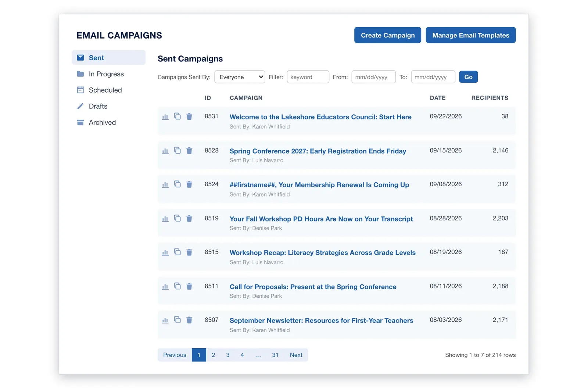
Task: Apply filters with Go button
Action: pyautogui.click(x=468, y=77)
